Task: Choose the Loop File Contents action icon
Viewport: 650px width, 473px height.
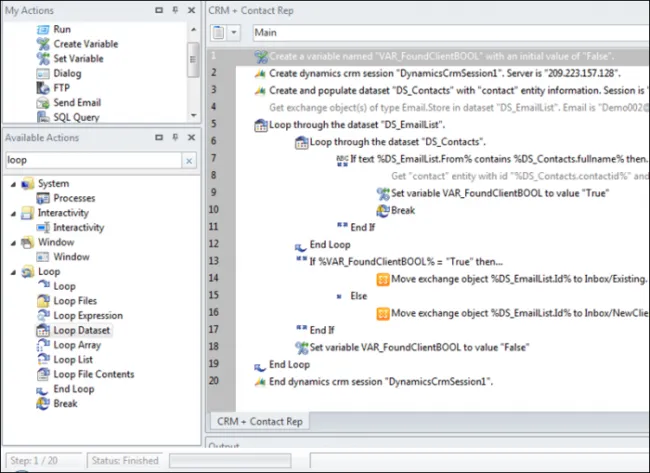Action: pos(44,374)
